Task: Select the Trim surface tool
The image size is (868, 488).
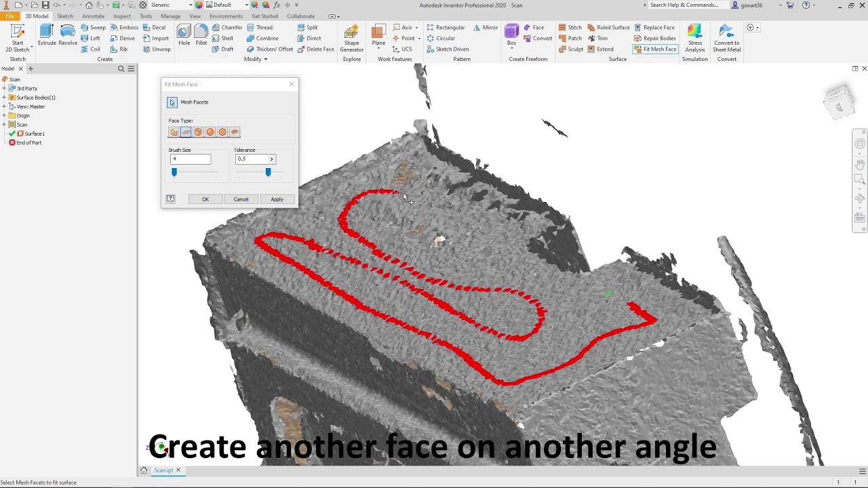Action: (x=598, y=39)
